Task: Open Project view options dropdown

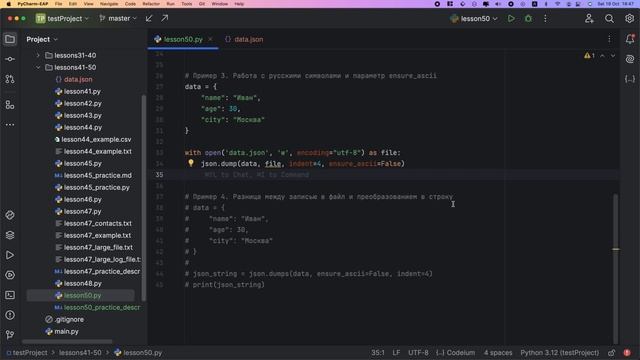Action: 42,39
